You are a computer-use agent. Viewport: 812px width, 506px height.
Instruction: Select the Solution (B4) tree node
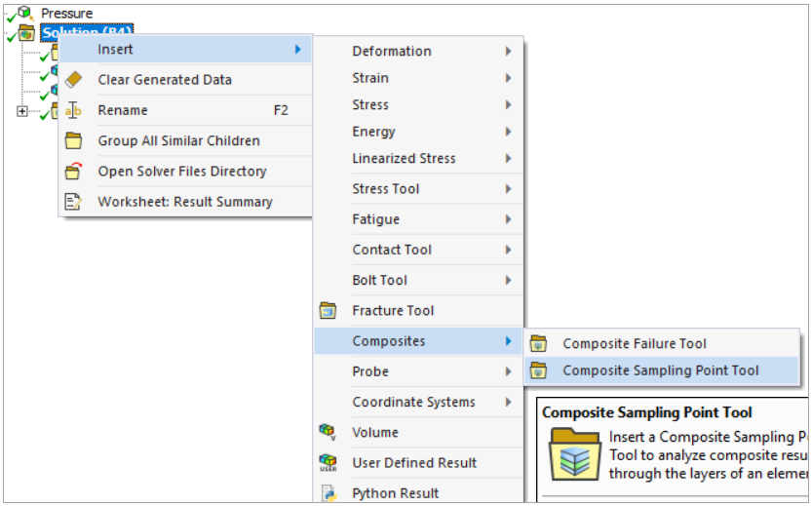coord(86,33)
